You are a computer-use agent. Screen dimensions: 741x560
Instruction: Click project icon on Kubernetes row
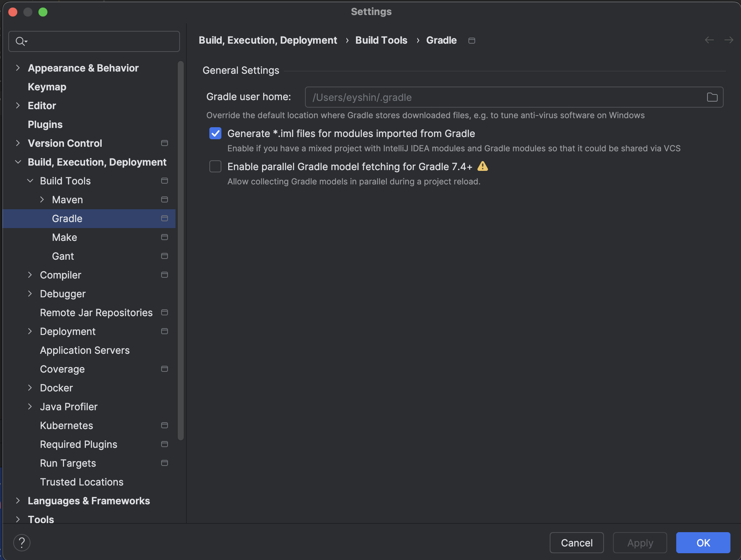pos(165,425)
